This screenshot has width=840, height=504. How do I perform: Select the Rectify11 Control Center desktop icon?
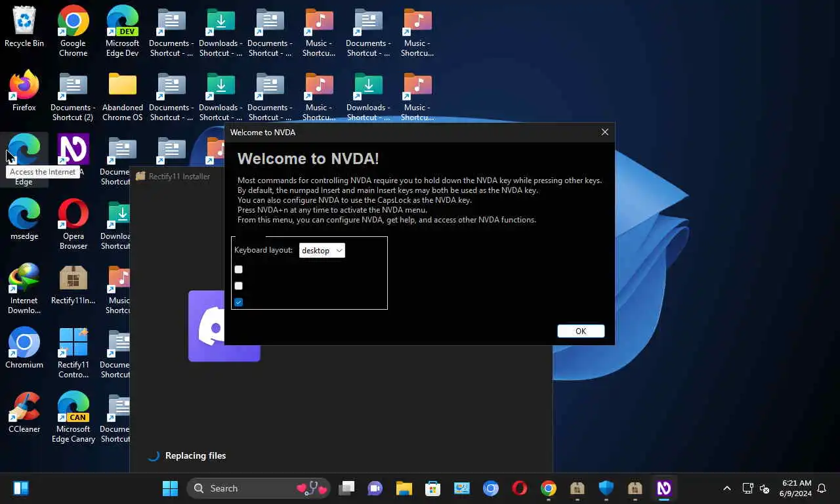tap(73, 352)
